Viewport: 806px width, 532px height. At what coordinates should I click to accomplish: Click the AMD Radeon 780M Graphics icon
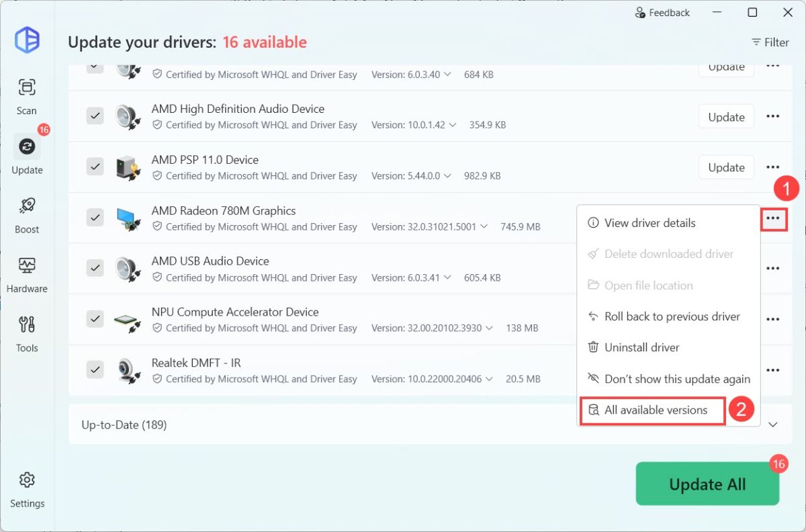[127, 218]
